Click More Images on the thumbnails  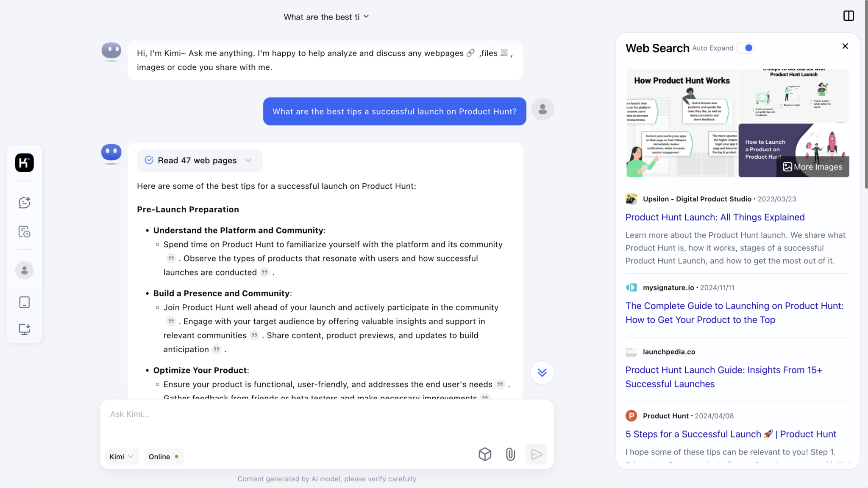tap(812, 167)
